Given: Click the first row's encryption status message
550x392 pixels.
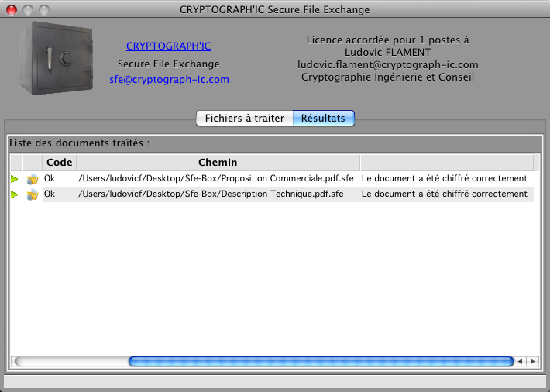Looking at the screenshot, I should tap(444, 178).
